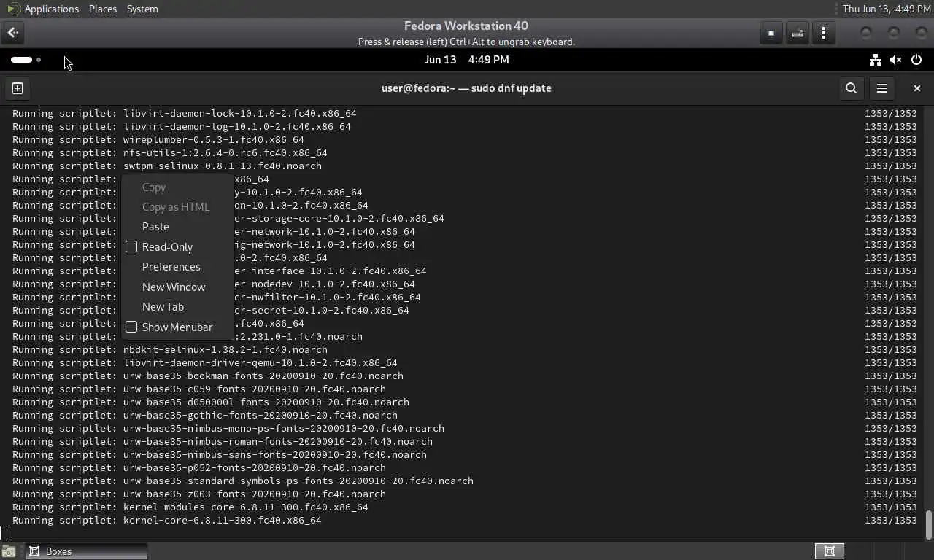Choose New Tab from context menu
This screenshot has height=560, width=934.
tap(163, 307)
